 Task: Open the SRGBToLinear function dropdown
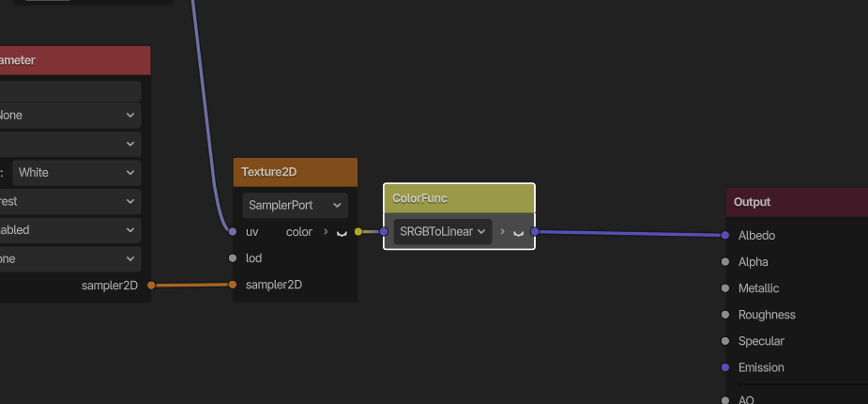pyautogui.click(x=442, y=231)
